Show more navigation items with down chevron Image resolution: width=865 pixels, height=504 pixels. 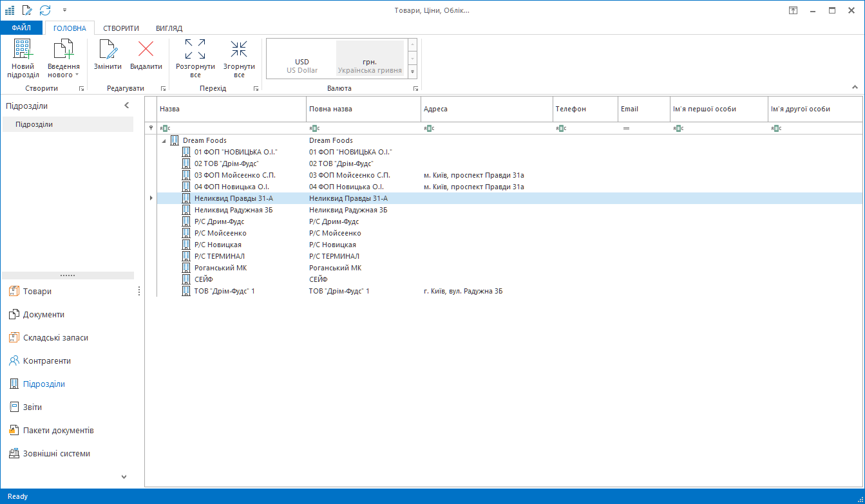124,477
